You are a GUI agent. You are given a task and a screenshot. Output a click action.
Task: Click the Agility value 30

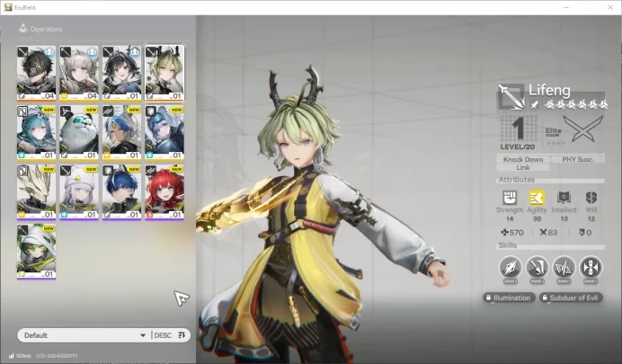coord(537,219)
